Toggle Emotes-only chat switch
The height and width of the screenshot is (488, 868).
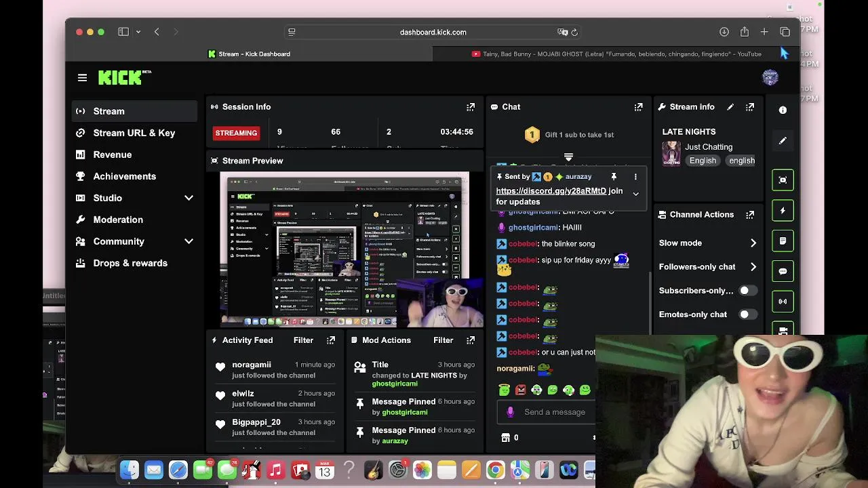point(748,314)
